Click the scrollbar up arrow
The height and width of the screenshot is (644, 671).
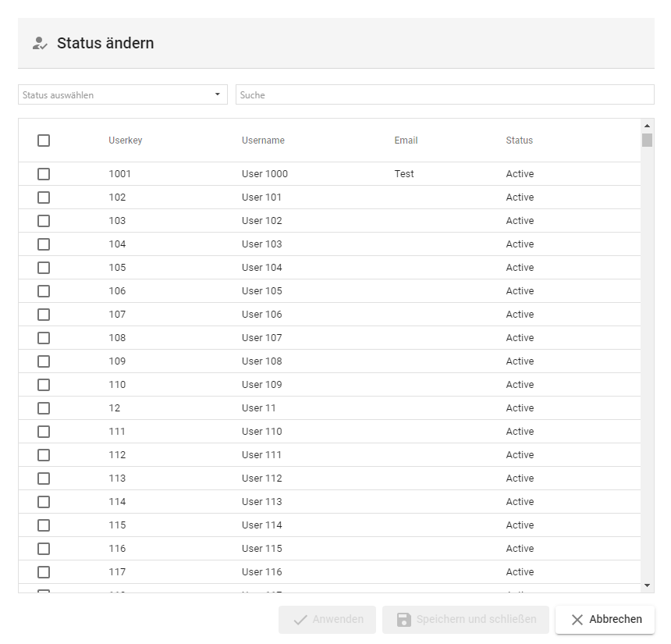pyautogui.click(x=647, y=125)
